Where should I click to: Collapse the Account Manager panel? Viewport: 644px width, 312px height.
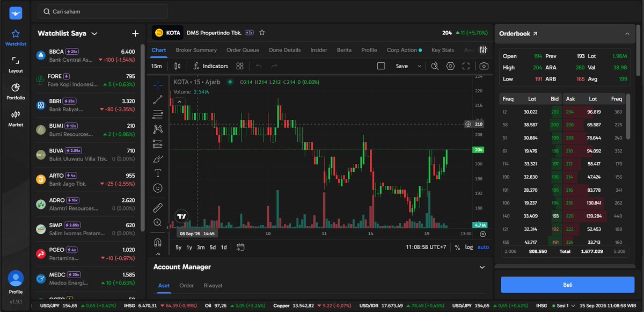click(481, 267)
